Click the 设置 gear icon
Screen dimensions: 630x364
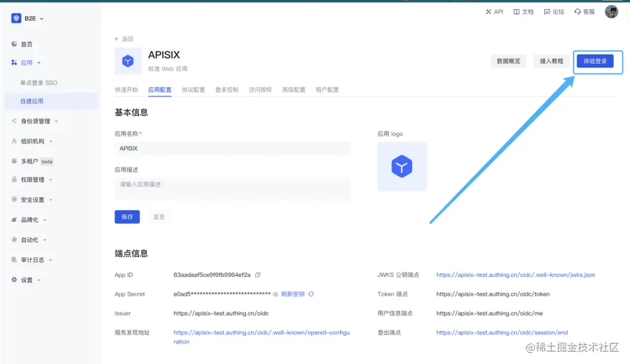pyautogui.click(x=14, y=279)
